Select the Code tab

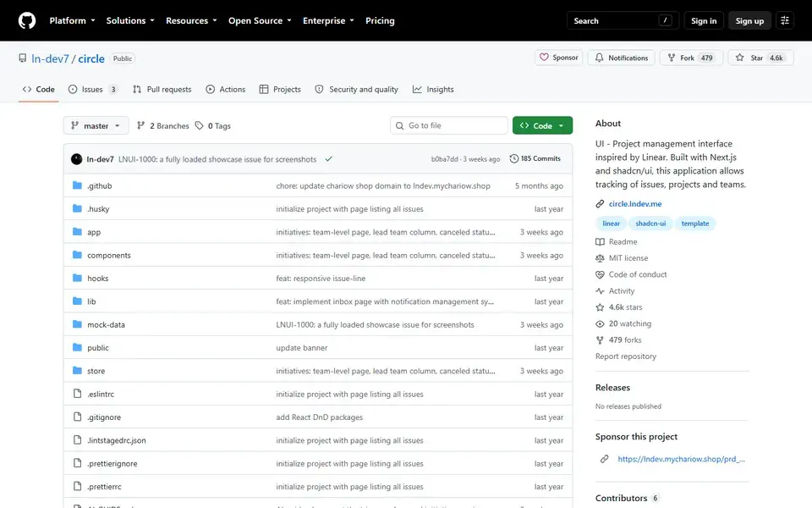[x=38, y=89]
